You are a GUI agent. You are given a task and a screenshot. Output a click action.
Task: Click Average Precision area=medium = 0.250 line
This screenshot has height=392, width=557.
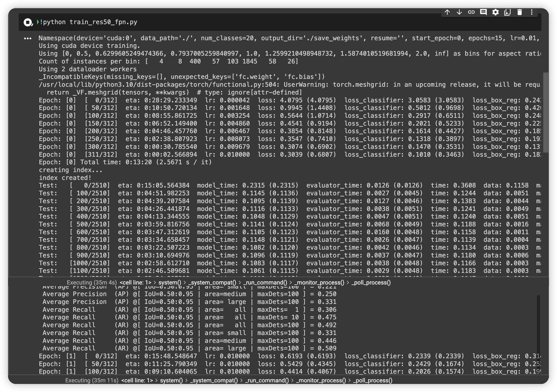pos(190,294)
